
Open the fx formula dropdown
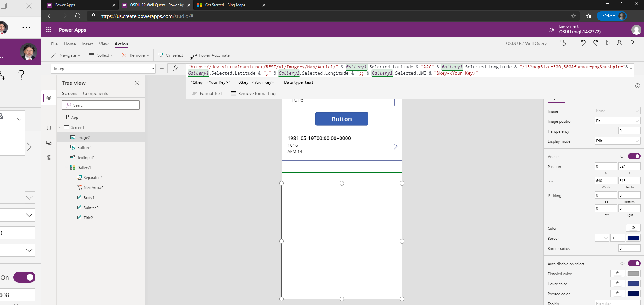(x=177, y=68)
